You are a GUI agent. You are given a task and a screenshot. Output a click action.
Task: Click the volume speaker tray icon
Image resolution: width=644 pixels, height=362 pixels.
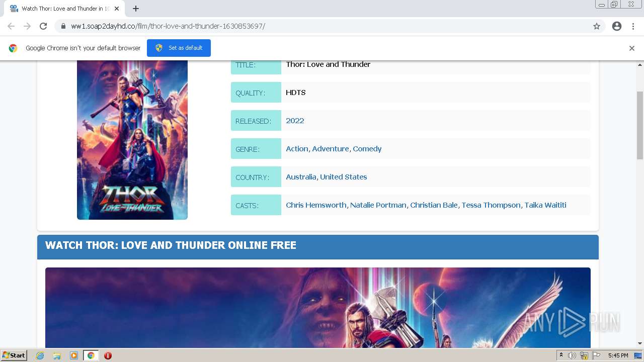[572, 355]
